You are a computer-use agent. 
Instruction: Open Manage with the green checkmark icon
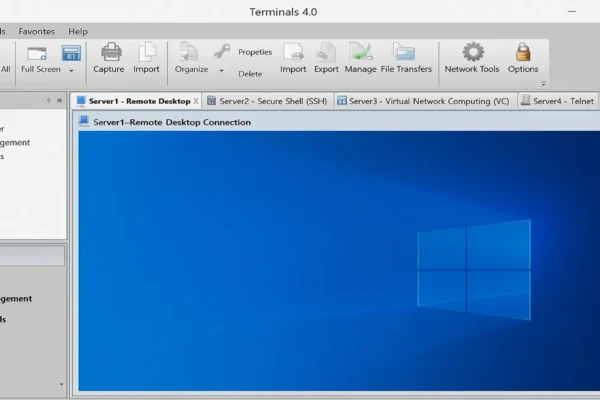pos(360,52)
